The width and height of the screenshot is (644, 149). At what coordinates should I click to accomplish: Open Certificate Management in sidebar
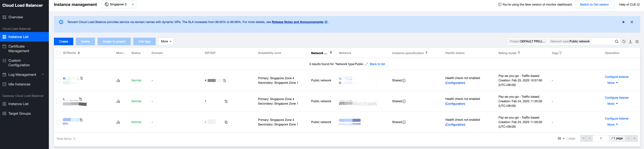click(19, 49)
